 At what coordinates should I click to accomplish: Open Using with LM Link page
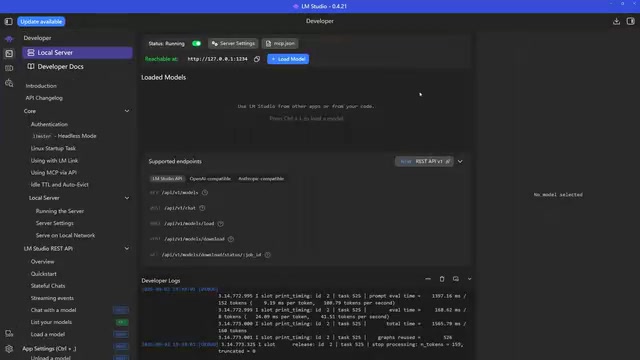click(x=54, y=160)
